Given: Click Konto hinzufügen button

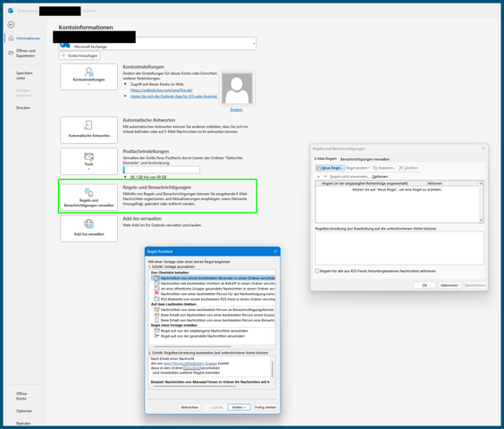Looking at the screenshot, I should pyautogui.click(x=80, y=55).
